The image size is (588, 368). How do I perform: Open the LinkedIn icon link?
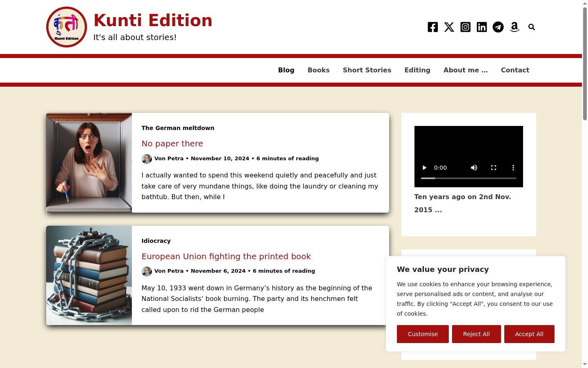coord(482,27)
